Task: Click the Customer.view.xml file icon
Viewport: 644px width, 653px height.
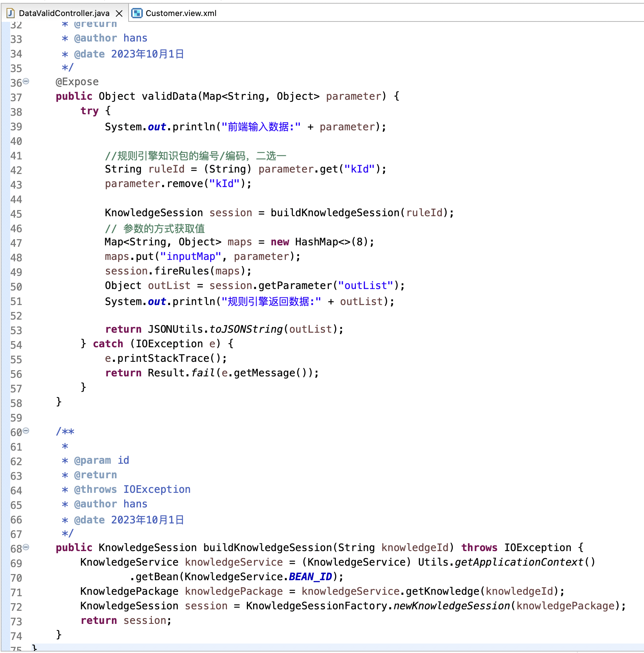Action: 137,13
